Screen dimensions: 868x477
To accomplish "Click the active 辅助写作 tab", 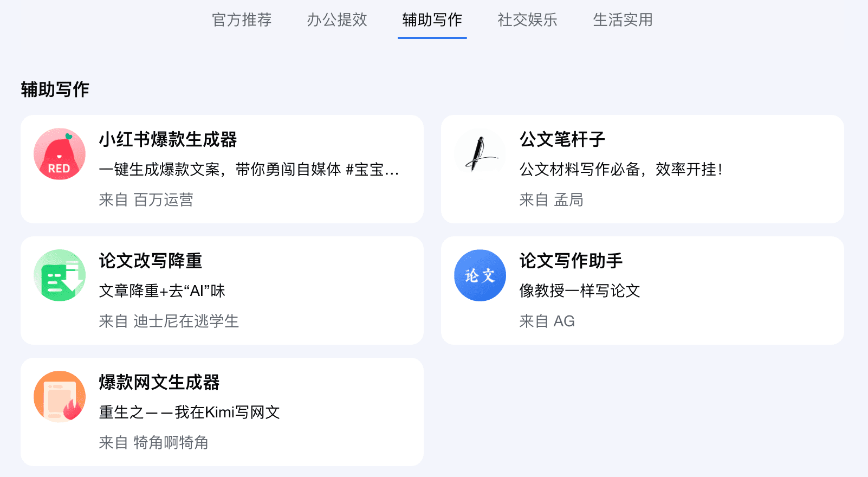I will tap(432, 20).
